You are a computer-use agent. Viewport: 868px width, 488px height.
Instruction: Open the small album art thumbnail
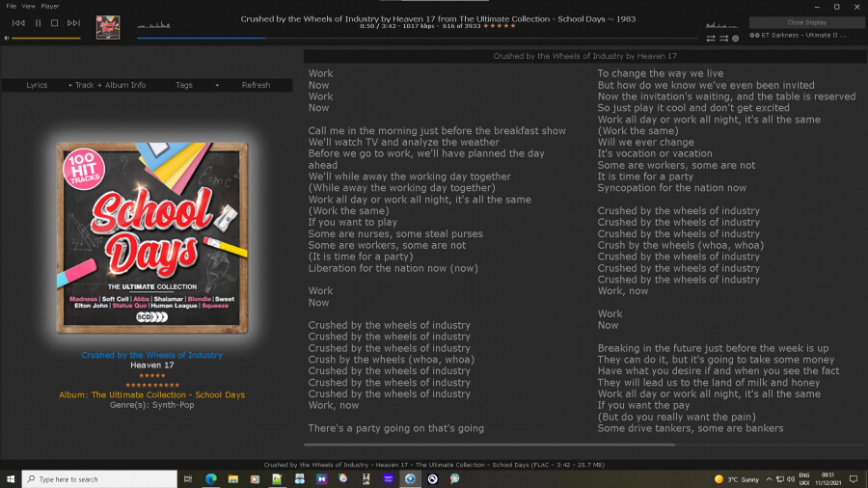point(108,27)
